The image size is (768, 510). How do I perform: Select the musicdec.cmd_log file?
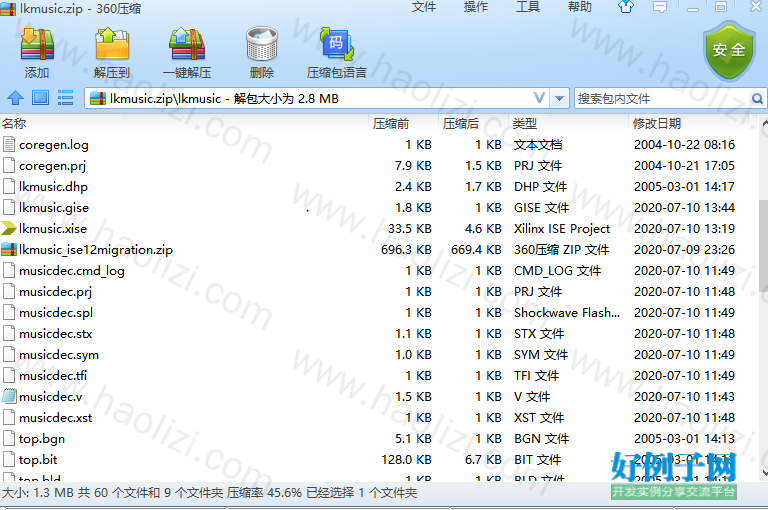(72, 270)
